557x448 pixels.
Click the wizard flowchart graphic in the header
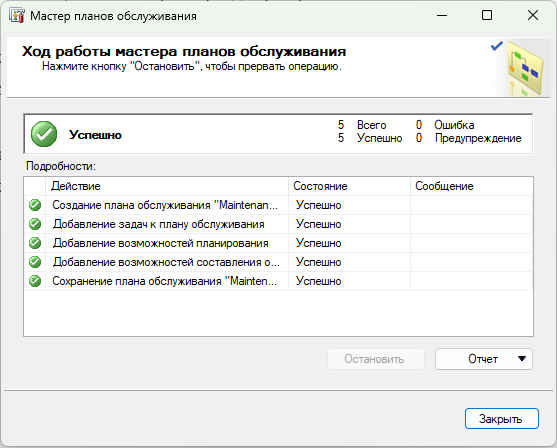click(x=525, y=69)
